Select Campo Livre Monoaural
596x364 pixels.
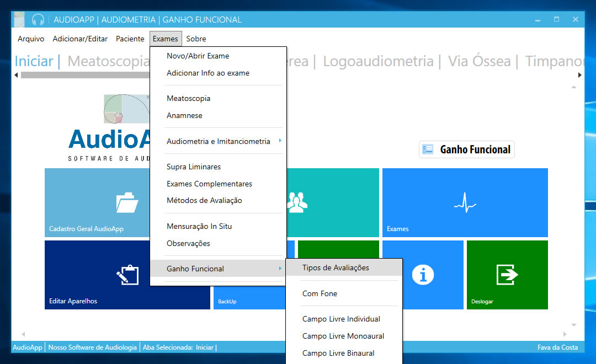pyautogui.click(x=344, y=336)
